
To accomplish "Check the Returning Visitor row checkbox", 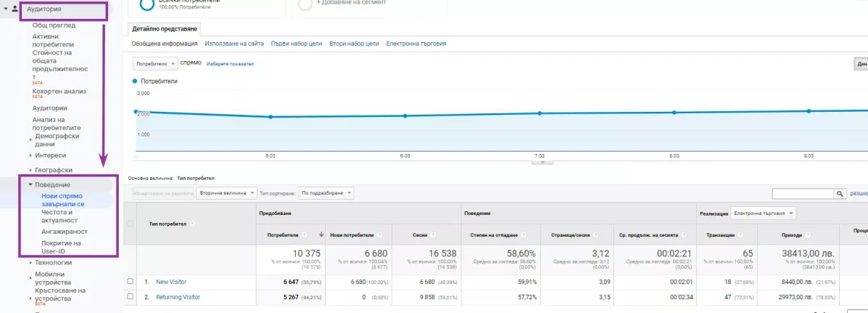I will (131, 297).
